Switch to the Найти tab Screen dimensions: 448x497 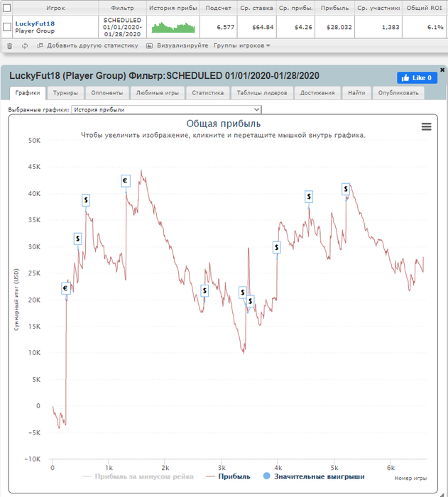(x=356, y=93)
